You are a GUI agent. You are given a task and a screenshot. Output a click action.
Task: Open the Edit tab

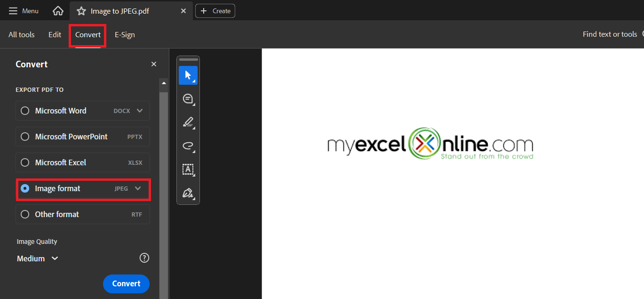(x=55, y=34)
